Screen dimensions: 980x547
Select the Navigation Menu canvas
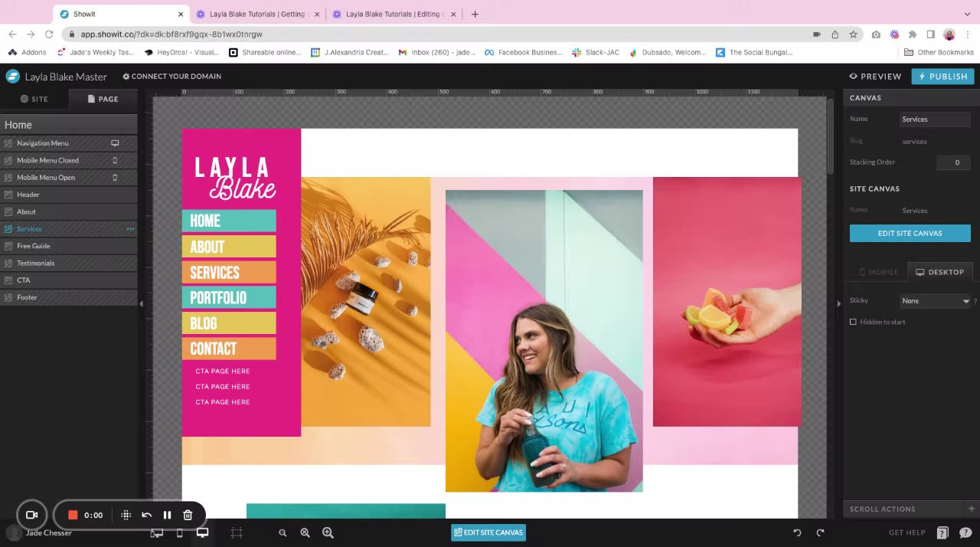pos(69,143)
